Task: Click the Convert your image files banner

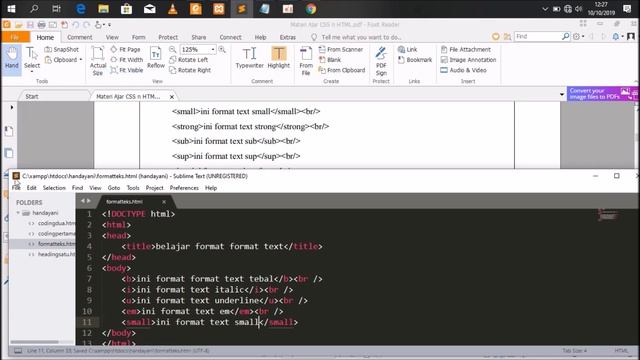Action: [x=601, y=94]
